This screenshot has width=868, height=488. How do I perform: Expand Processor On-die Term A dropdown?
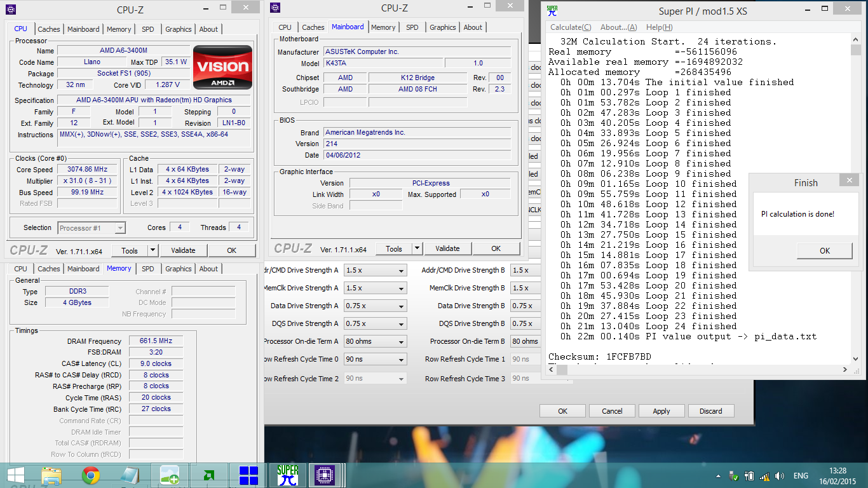401,342
